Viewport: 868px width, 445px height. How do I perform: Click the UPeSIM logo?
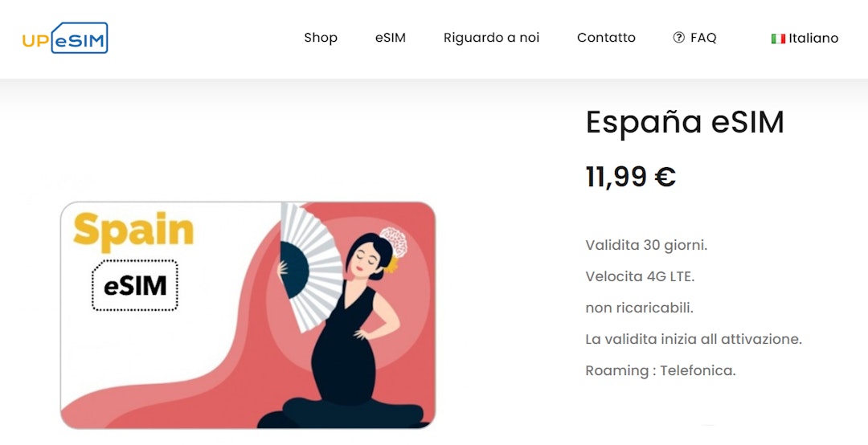(x=65, y=39)
